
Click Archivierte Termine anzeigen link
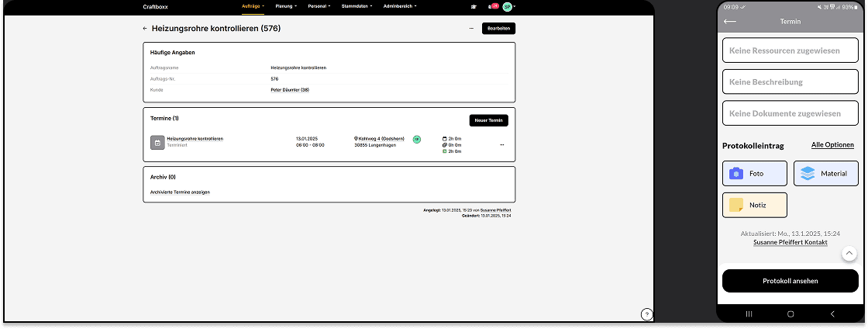point(180,192)
